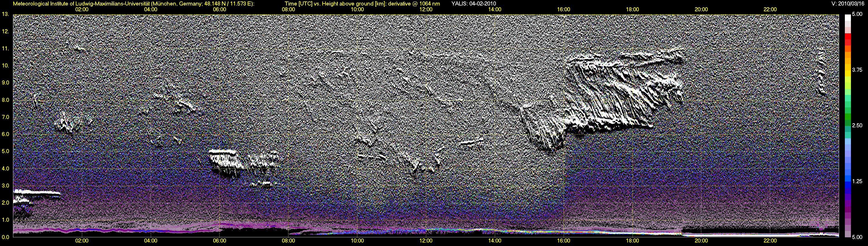Click the '9.0' height axis label
This screenshot has height=246, width=868.
click(5, 83)
